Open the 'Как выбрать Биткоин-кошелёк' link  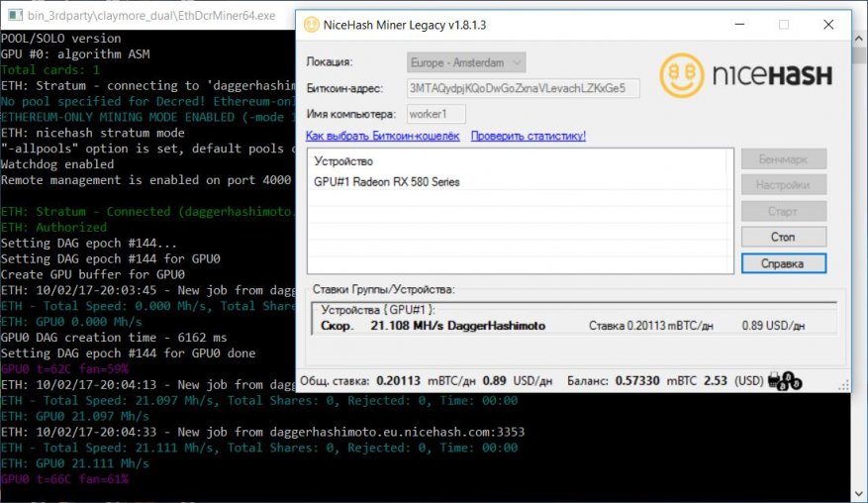[x=382, y=136]
